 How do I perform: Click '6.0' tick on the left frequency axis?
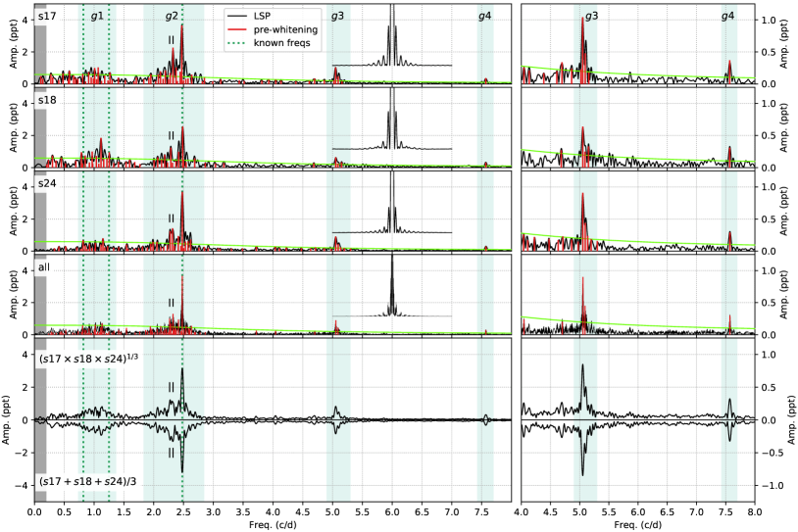coord(392,510)
